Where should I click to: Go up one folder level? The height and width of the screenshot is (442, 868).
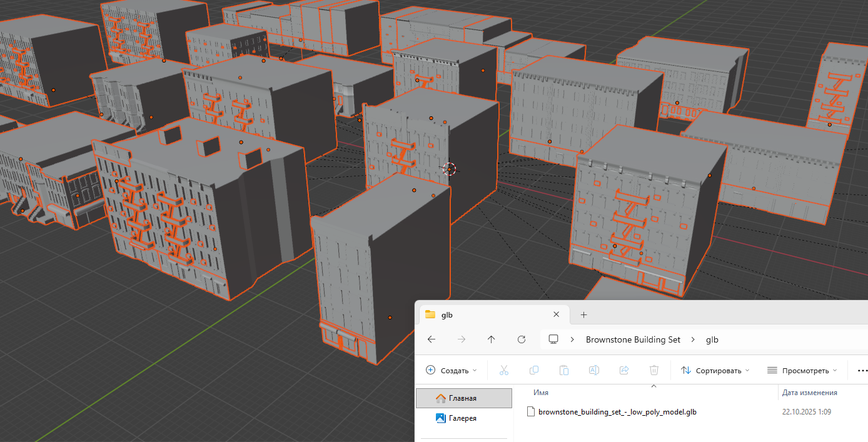(x=491, y=339)
